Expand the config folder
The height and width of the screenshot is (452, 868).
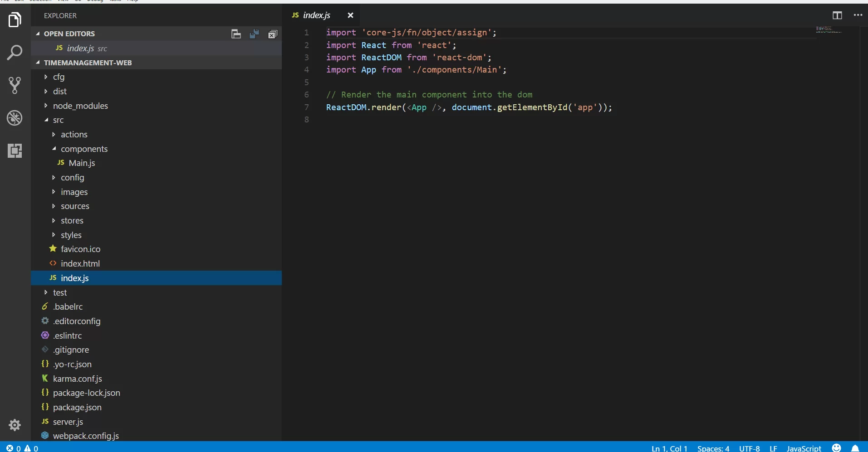click(54, 178)
